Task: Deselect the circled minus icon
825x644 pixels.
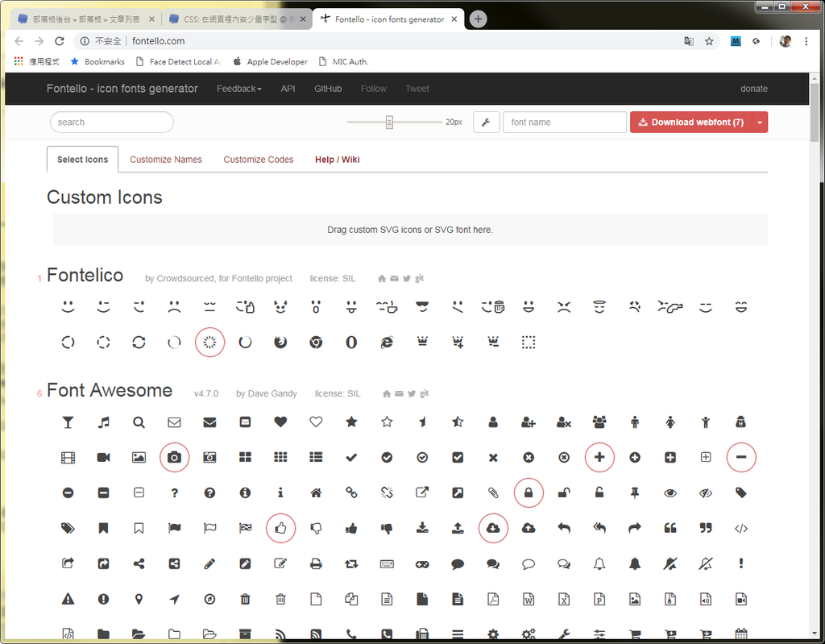Action: point(741,457)
